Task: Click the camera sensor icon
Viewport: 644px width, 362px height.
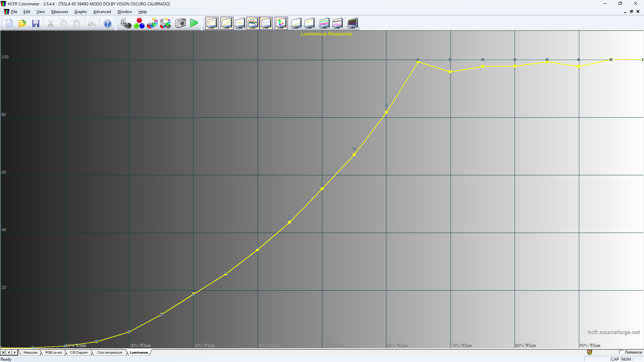Action: (x=180, y=23)
